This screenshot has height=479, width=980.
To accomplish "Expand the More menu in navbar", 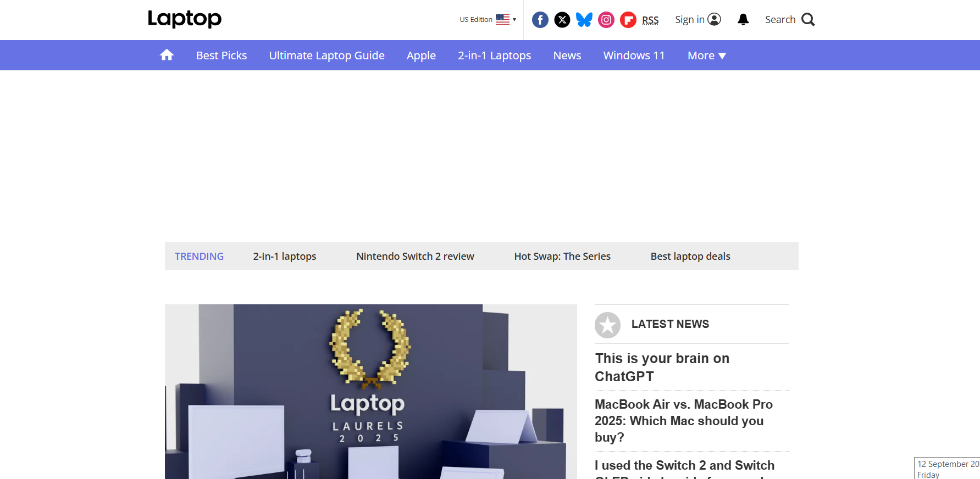I will (x=707, y=55).
